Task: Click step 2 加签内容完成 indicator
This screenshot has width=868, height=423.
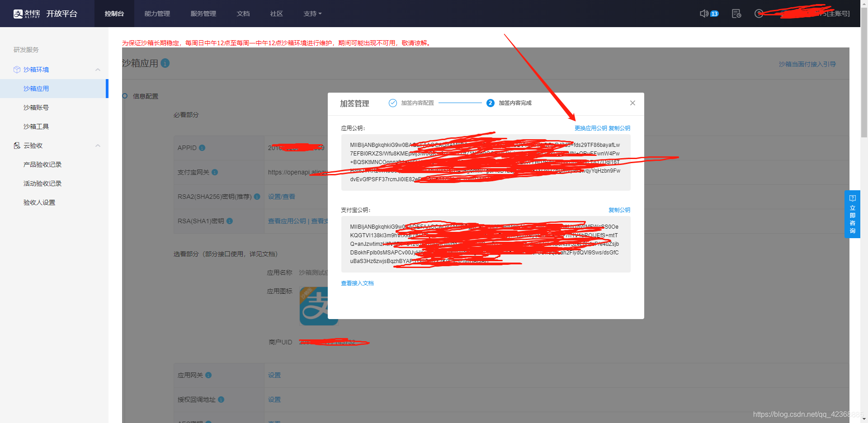Action: (x=490, y=103)
